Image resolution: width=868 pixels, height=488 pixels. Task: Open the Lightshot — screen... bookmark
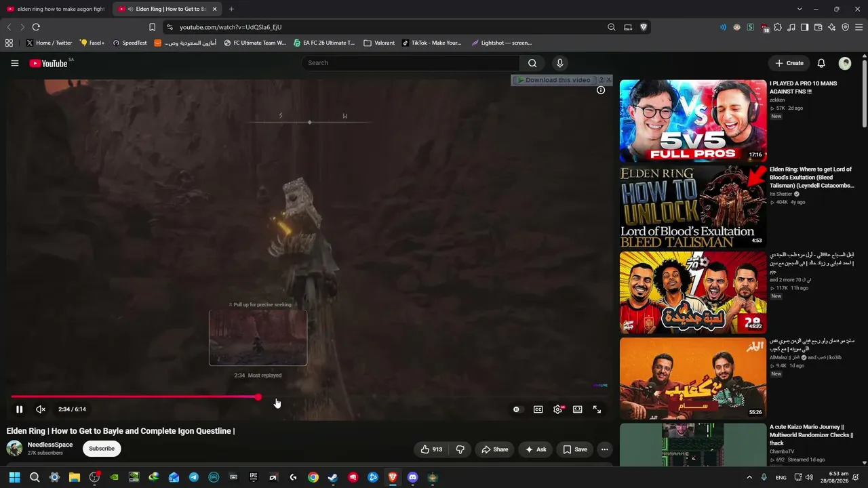[502, 43]
